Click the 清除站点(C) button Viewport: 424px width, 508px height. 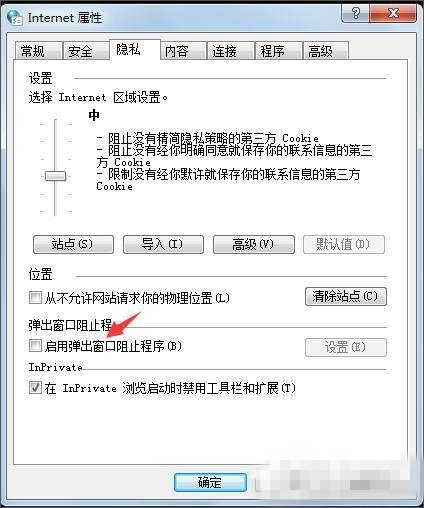click(346, 296)
